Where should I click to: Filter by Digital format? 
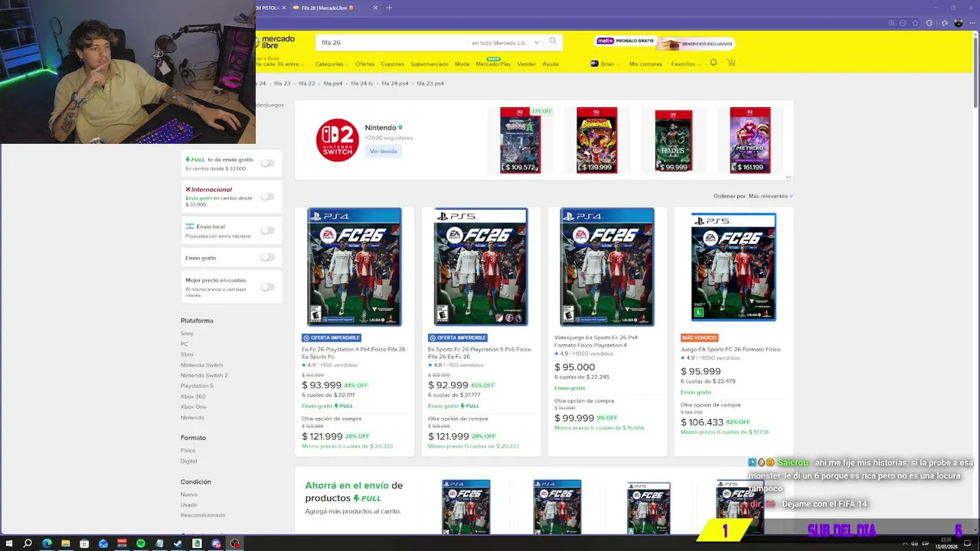(188, 461)
